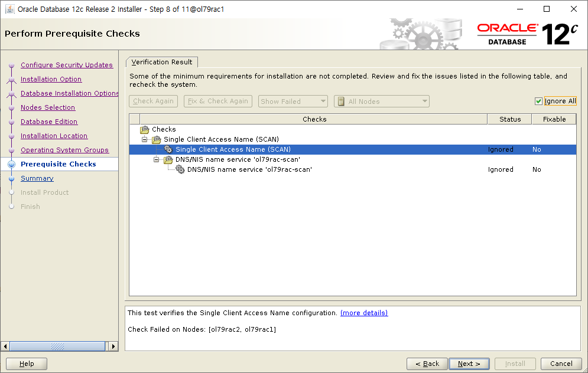Click the Checks root folder icon
The width and height of the screenshot is (588, 373).
point(144,130)
